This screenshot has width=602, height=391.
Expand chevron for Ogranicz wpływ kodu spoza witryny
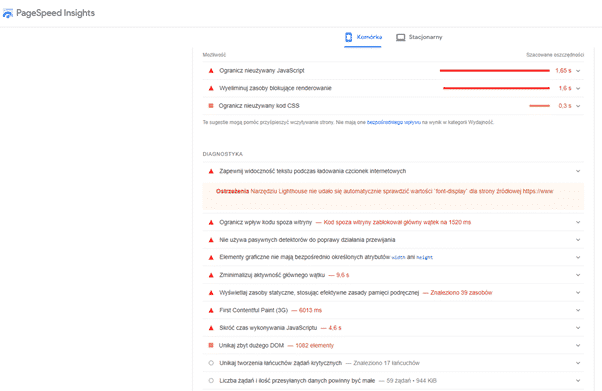578,222
